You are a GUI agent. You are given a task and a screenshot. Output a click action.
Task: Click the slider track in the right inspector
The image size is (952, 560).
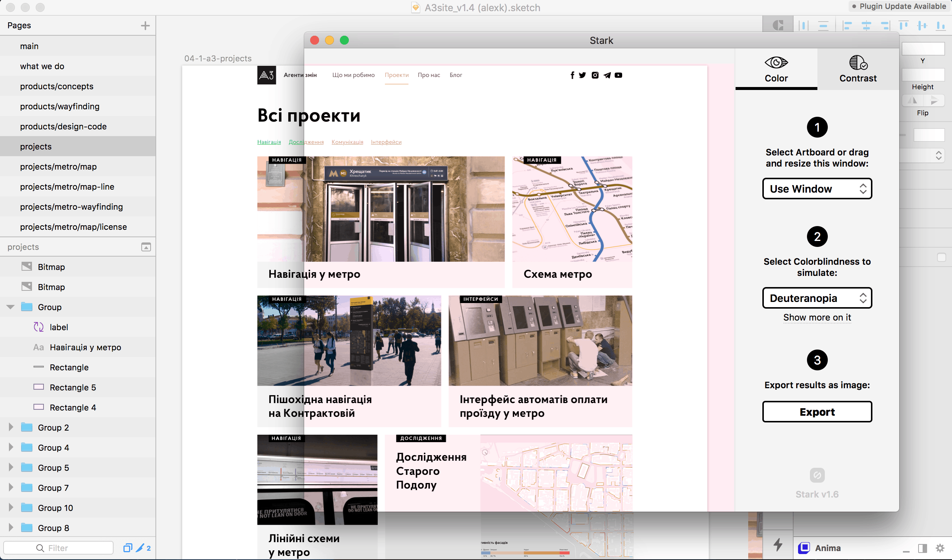(x=903, y=135)
